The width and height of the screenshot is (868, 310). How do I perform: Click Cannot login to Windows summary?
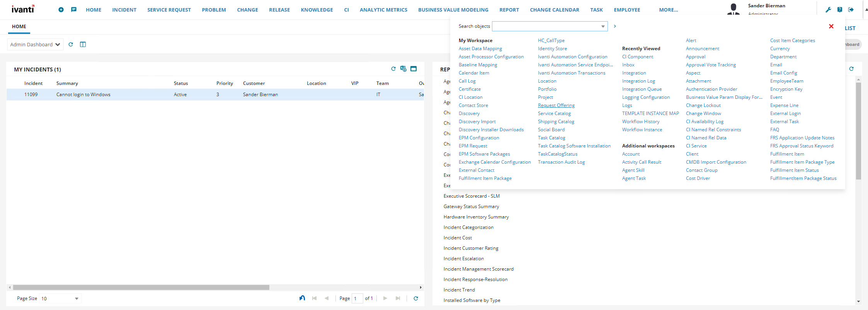[x=83, y=95]
